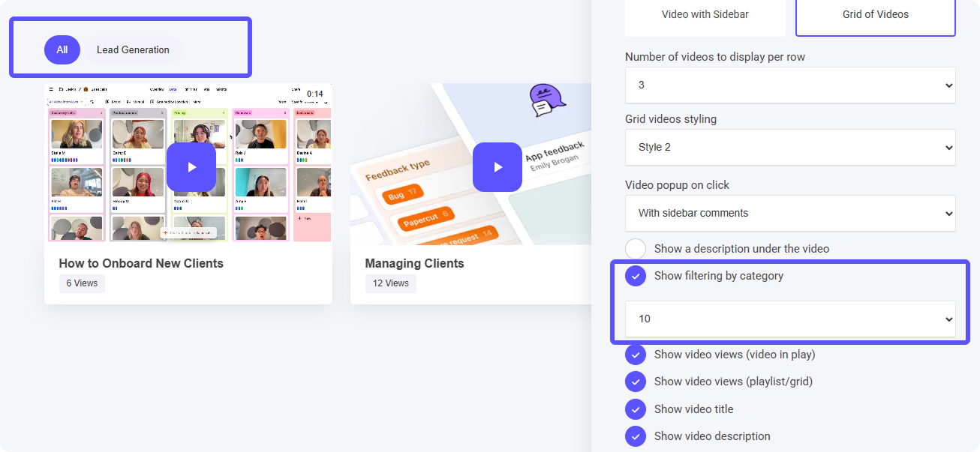Expand the Grid videos styling dropdown
The width and height of the screenshot is (980, 452).
coord(789,148)
